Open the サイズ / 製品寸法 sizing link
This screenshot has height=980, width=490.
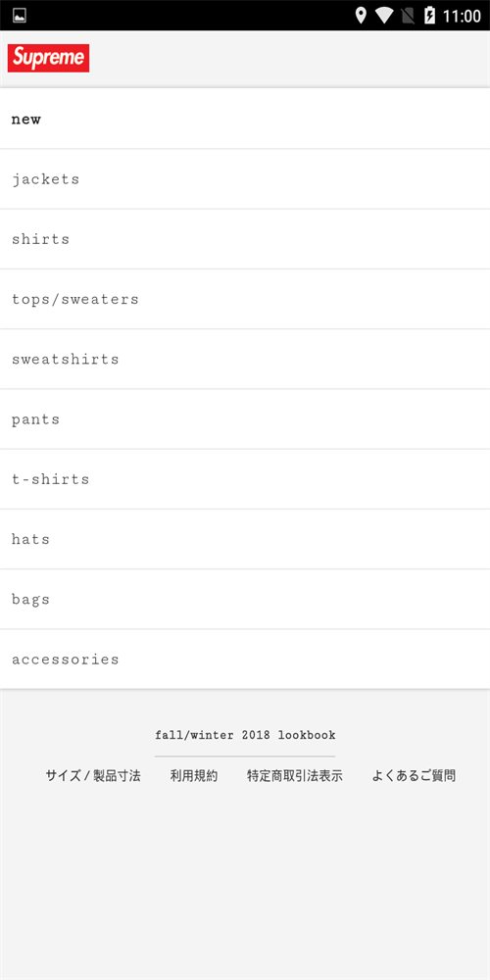coord(93,775)
